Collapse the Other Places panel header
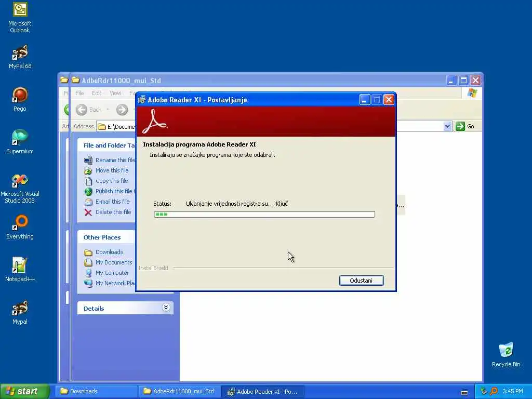 pyautogui.click(x=107, y=237)
